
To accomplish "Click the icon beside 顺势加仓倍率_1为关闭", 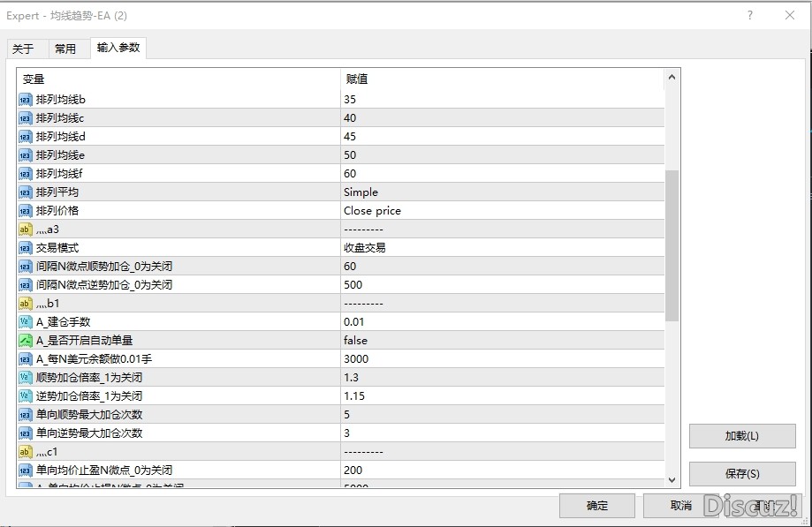I will coord(26,378).
